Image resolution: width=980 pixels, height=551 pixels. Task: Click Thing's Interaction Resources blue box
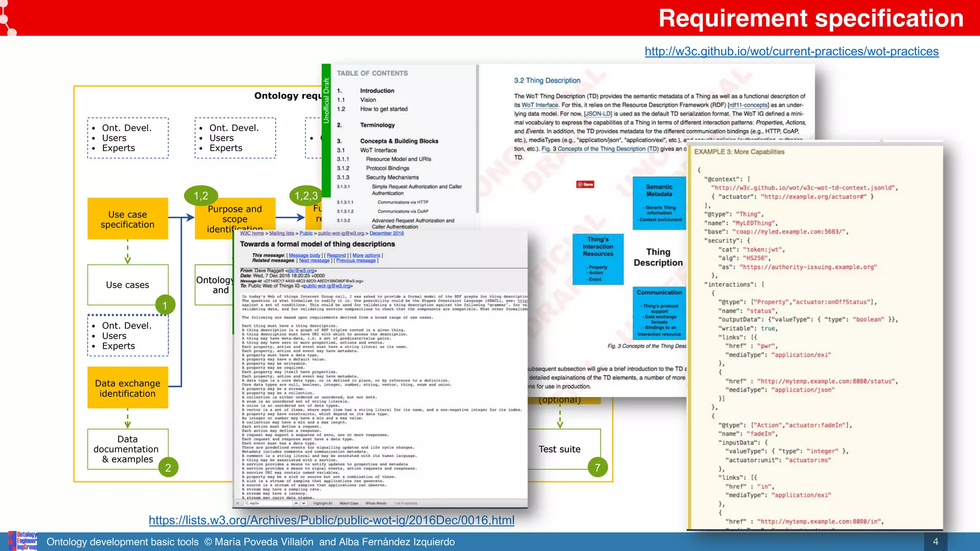click(x=598, y=259)
